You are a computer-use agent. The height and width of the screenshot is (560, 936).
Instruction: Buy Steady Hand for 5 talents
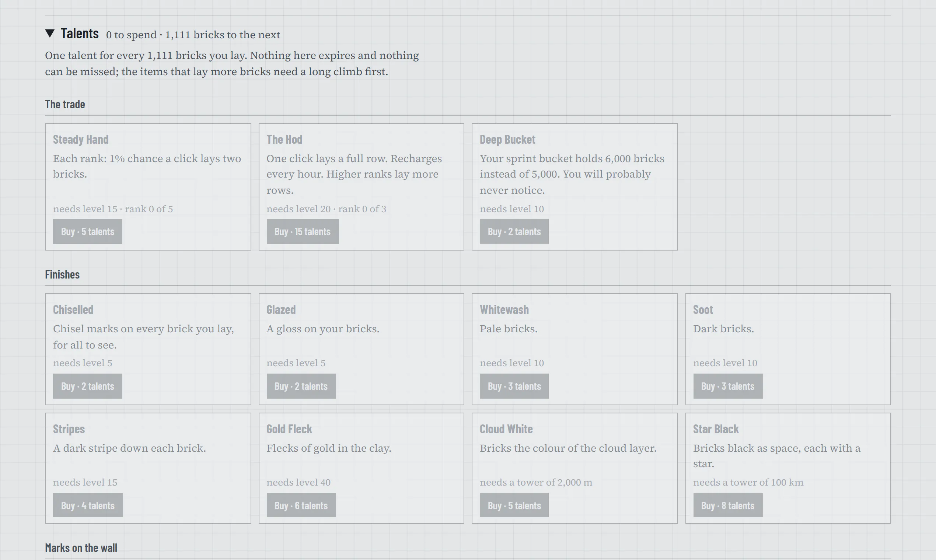point(88,231)
